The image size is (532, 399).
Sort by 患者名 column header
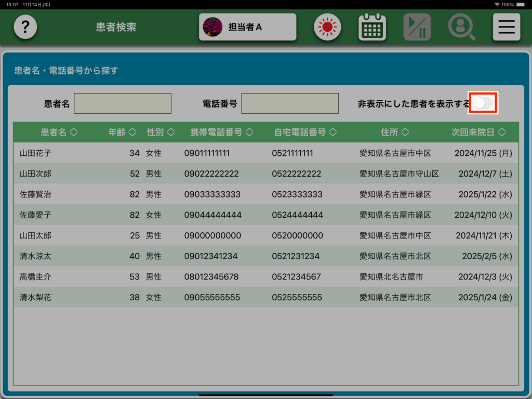click(x=59, y=132)
